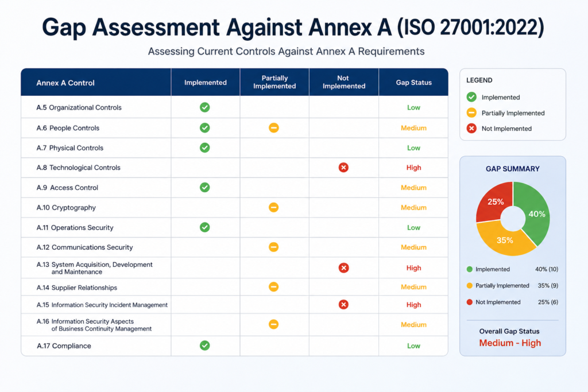Image resolution: width=588 pixels, height=392 pixels.
Task: Click the red X in A.13 System Acquisition row
Action: [343, 267]
